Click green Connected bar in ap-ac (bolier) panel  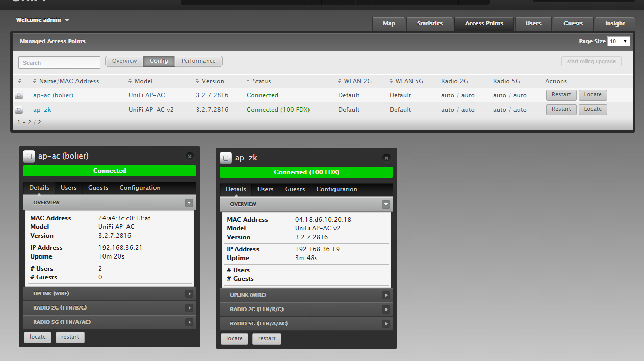pos(110,171)
